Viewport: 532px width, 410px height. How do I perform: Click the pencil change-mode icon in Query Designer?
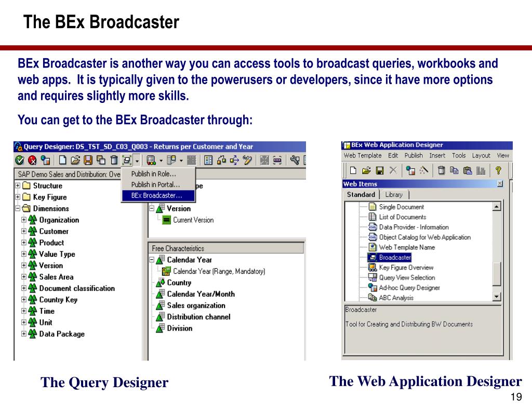(x=247, y=160)
